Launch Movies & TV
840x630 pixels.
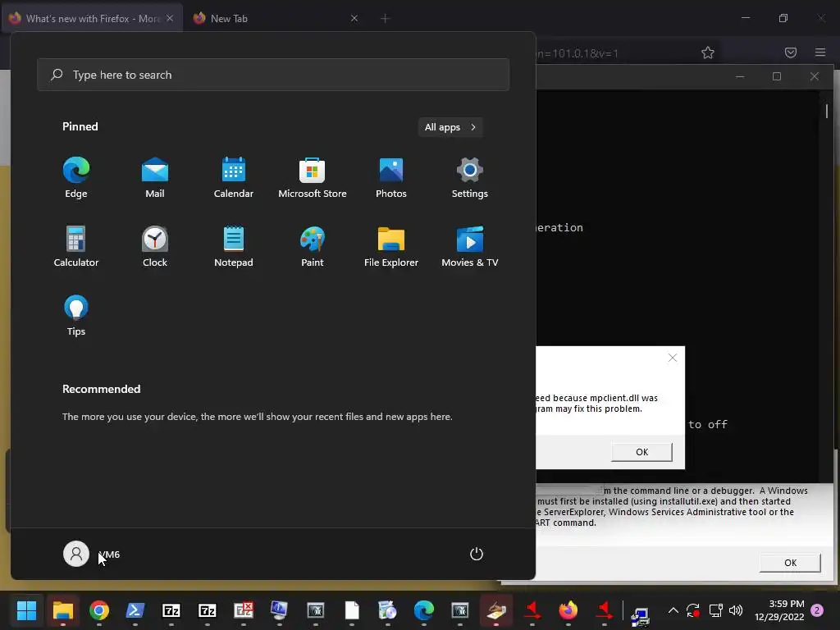pos(470,246)
